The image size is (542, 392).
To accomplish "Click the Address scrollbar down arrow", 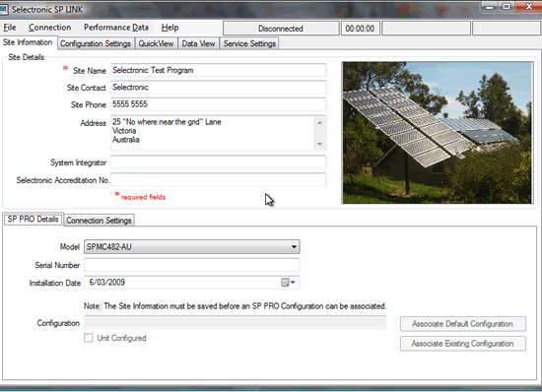I will coord(319,144).
